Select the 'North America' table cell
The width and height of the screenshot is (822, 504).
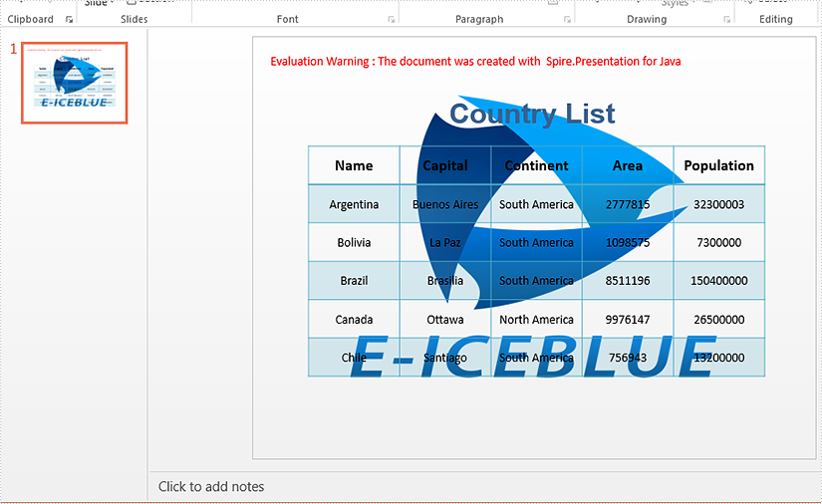(x=536, y=319)
